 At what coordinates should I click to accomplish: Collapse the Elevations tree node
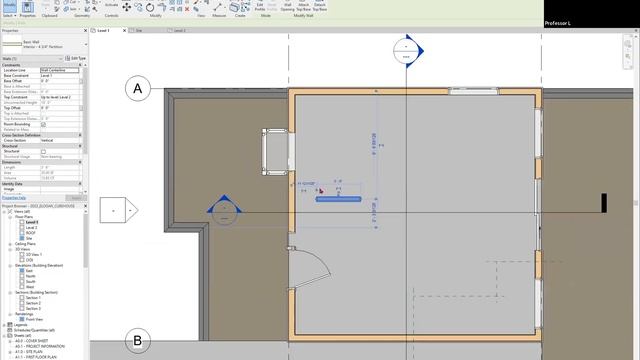(x=10, y=266)
